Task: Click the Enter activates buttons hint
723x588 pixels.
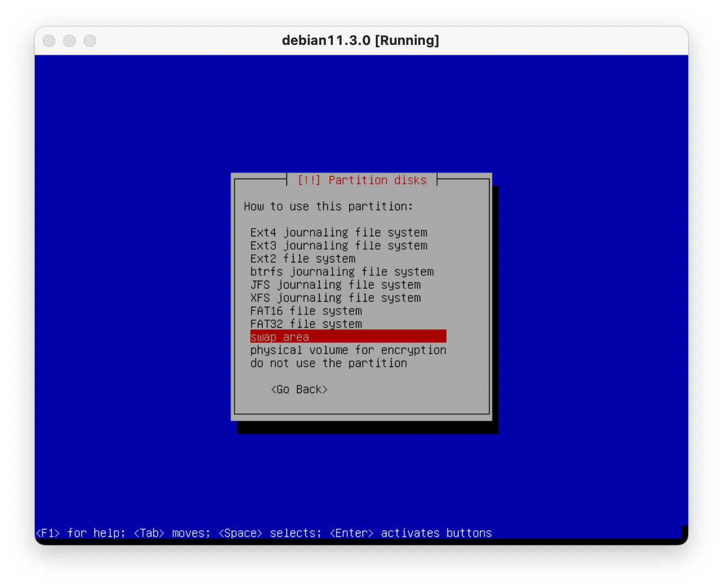Action: click(411, 533)
